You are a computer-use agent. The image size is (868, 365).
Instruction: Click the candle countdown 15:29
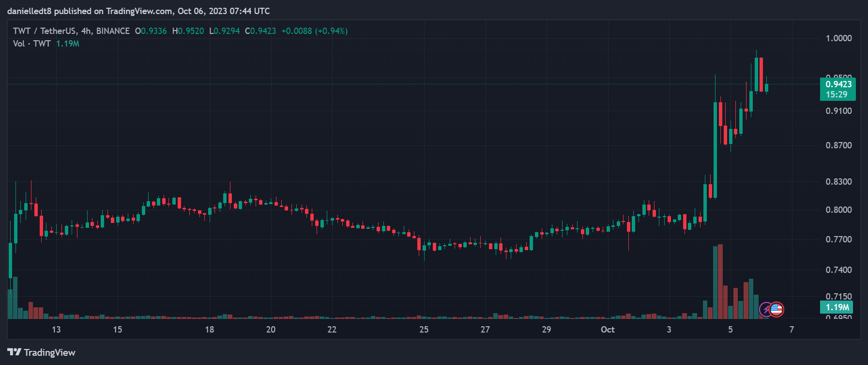pyautogui.click(x=837, y=95)
